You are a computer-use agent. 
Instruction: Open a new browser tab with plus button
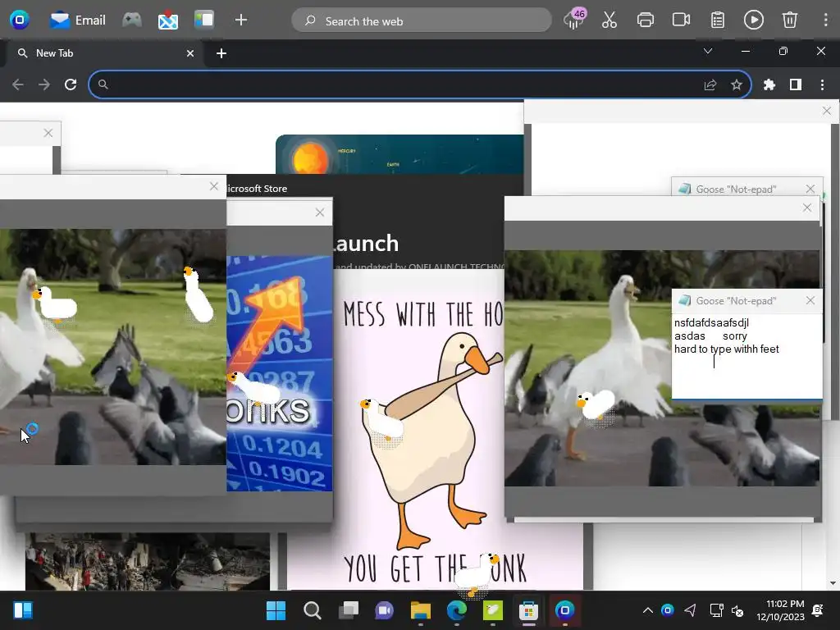[221, 53]
